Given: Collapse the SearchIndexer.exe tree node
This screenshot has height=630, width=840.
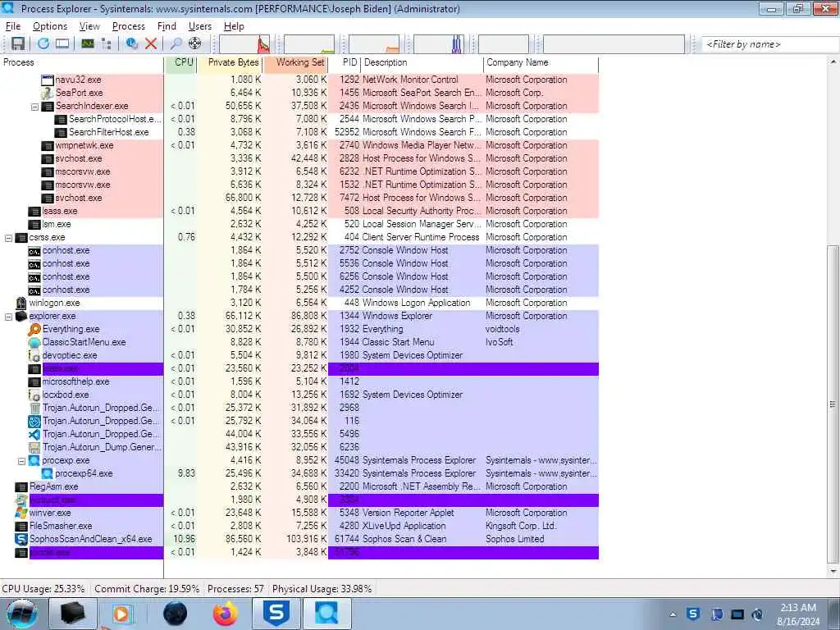Looking at the screenshot, I should tap(34, 107).
